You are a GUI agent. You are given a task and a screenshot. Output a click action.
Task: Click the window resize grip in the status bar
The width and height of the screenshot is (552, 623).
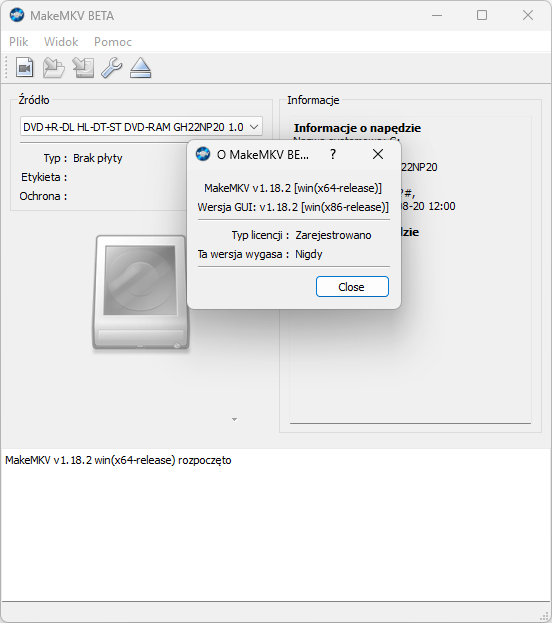(544, 615)
